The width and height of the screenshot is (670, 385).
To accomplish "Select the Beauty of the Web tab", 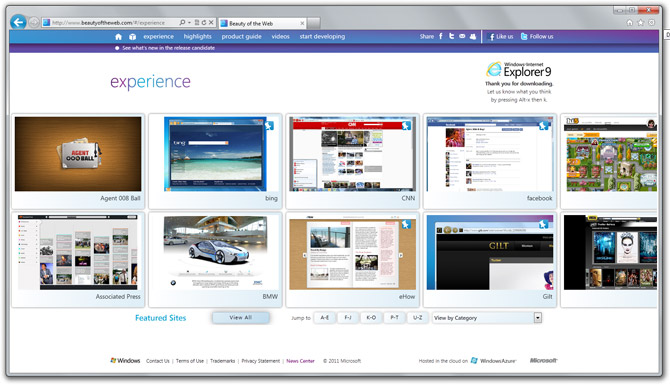I will (262, 24).
